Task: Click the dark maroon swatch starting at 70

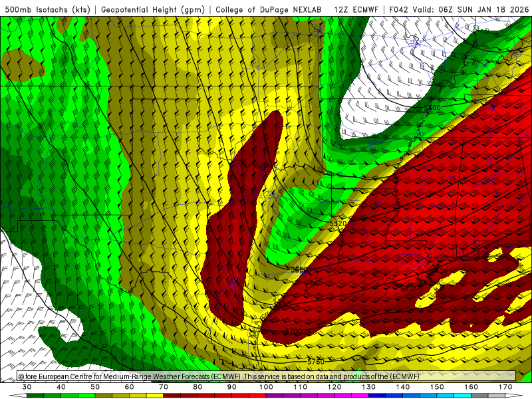Action: [x=172, y=396]
